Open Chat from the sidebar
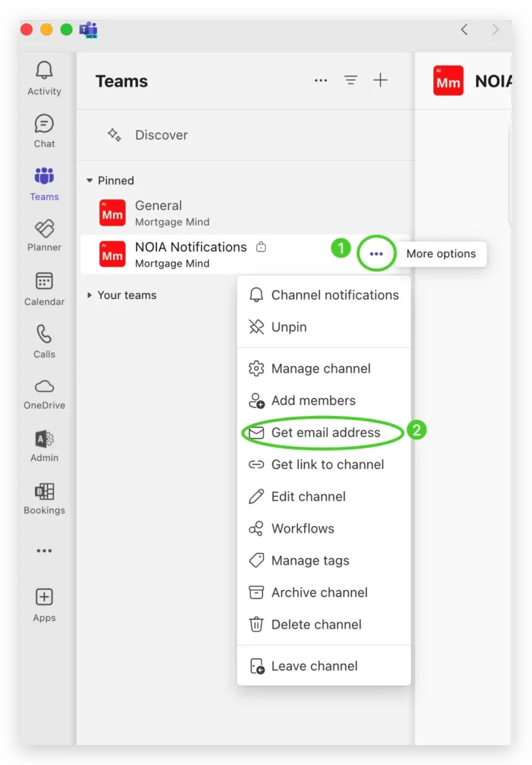532x765 pixels. [44, 131]
